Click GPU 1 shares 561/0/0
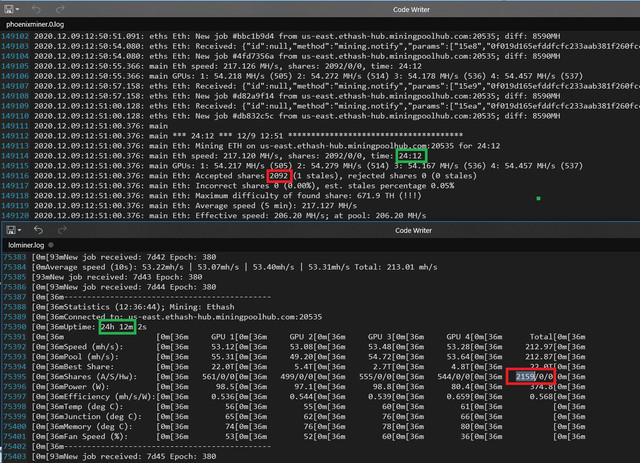The image size is (640, 463). [x=220, y=377]
